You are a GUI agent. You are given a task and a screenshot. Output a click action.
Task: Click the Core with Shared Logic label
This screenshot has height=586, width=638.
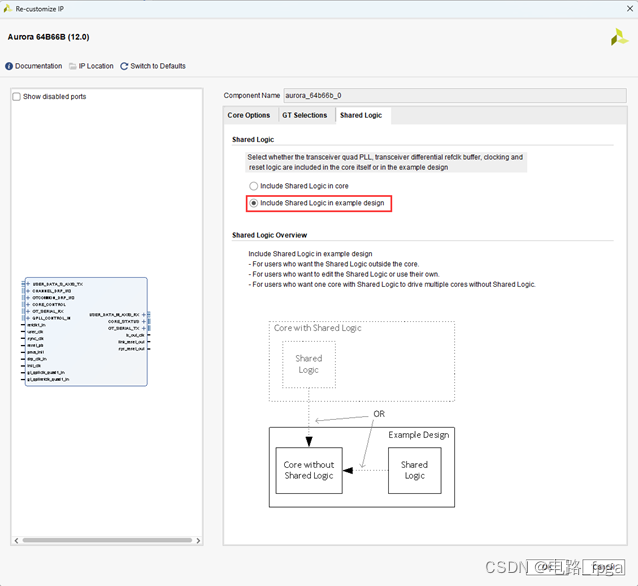coord(317,328)
